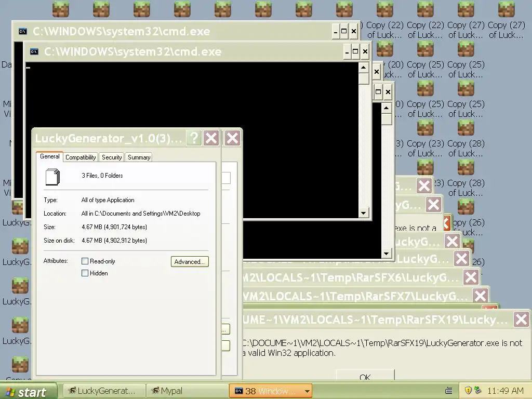This screenshot has height=399, width=532.
Task: Click the multiple files icon in General tab
Action: coord(52,177)
